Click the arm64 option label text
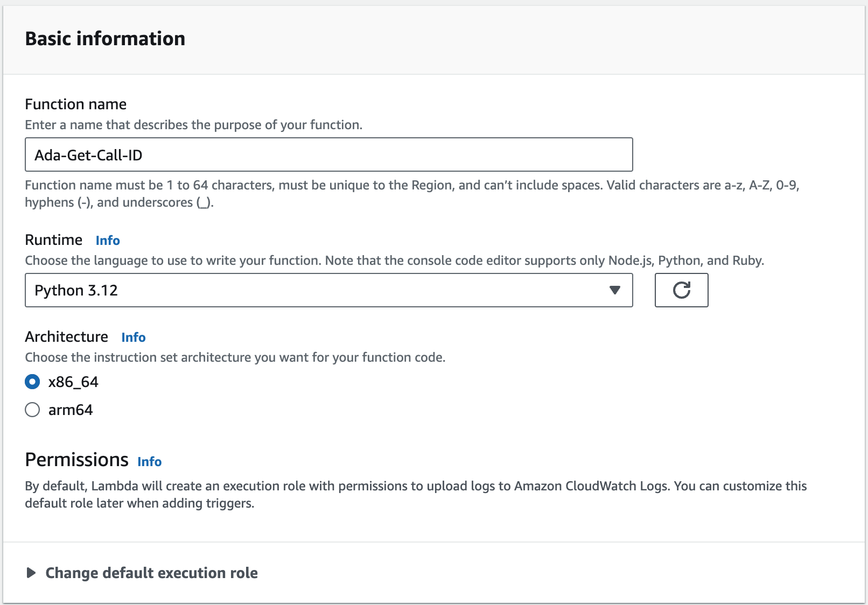This screenshot has width=868, height=605. tap(71, 410)
